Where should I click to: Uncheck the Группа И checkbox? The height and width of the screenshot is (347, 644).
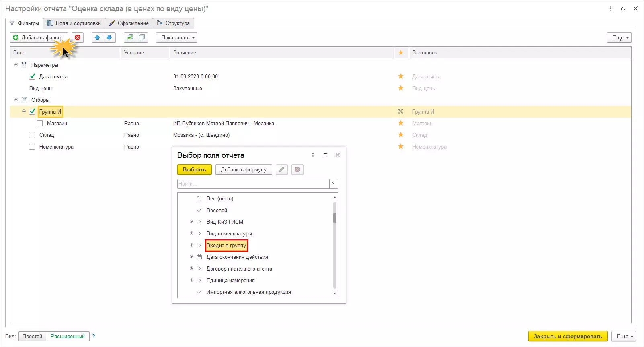[32, 112]
